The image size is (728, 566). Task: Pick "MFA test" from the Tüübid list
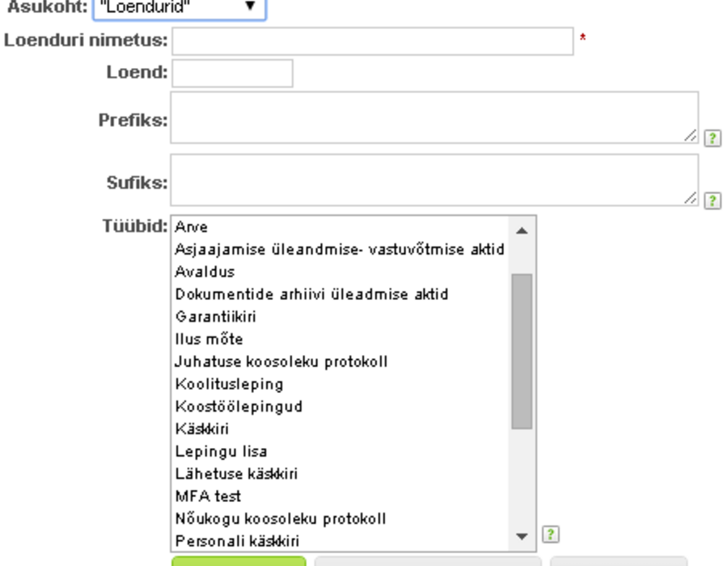click(x=341, y=496)
